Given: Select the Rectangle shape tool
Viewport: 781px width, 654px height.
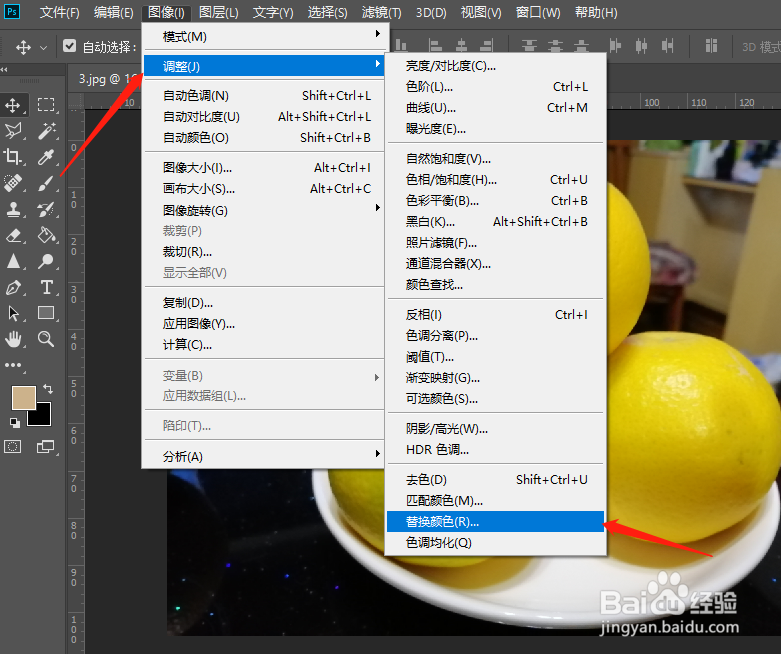Looking at the screenshot, I should pos(46,313).
